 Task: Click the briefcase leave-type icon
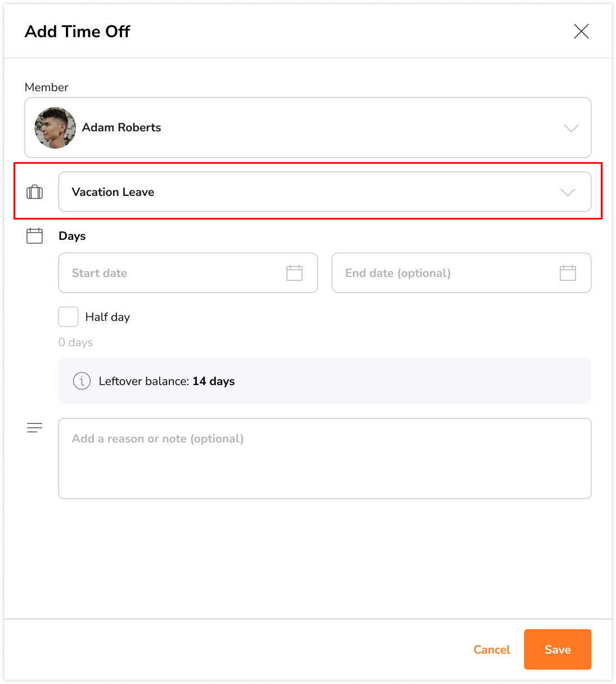34,192
